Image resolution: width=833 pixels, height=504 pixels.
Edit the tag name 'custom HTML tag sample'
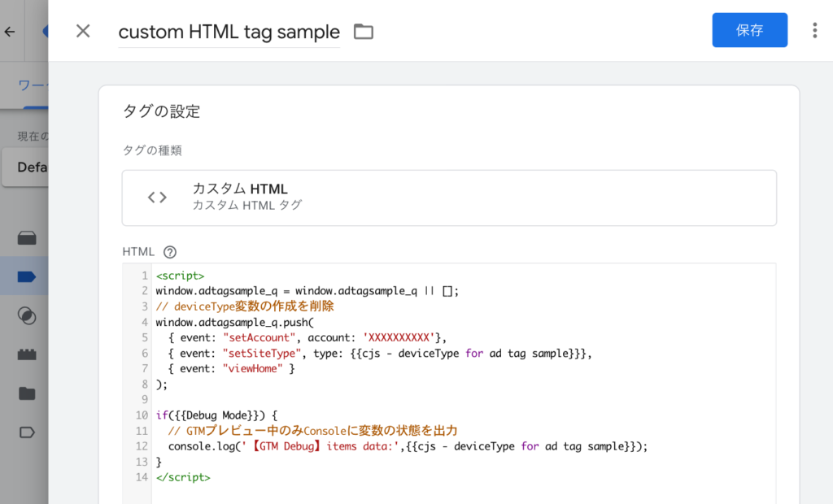point(229,32)
